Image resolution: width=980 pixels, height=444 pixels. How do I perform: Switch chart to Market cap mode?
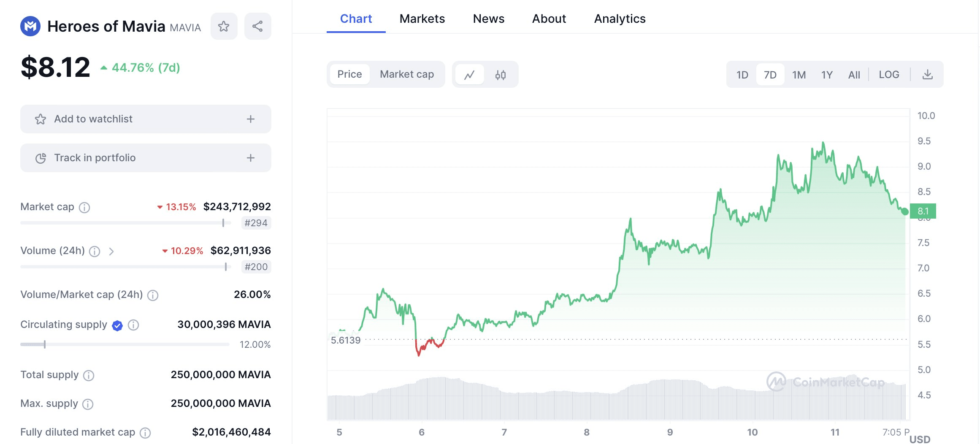tap(406, 74)
